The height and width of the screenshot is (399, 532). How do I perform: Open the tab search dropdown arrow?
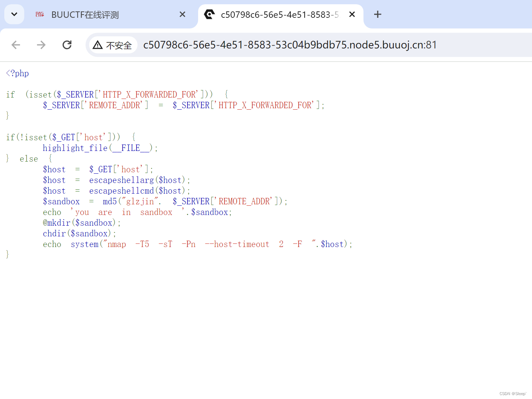(x=14, y=14)
